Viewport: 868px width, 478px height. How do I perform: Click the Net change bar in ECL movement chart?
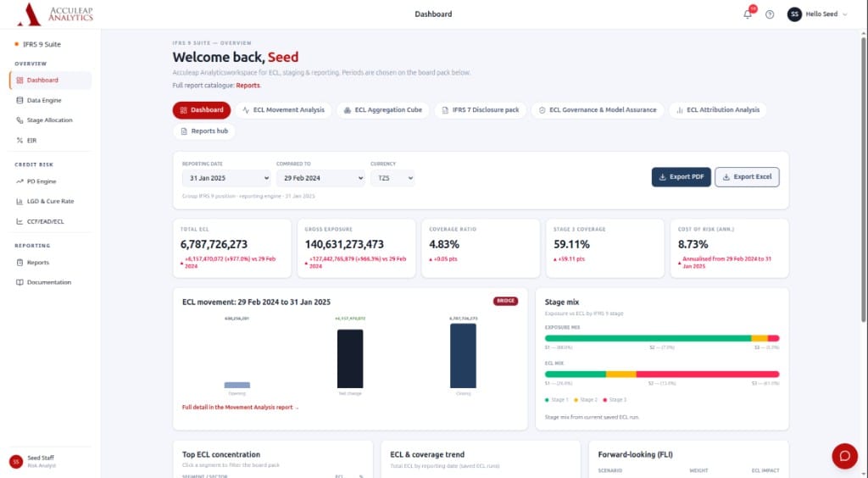click(x=350, y=359)
